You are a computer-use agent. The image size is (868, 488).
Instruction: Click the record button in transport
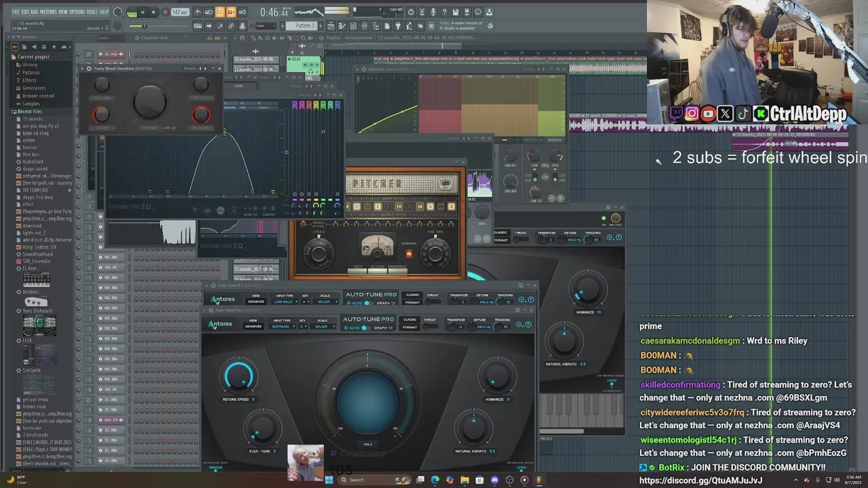tap(165, 12)
